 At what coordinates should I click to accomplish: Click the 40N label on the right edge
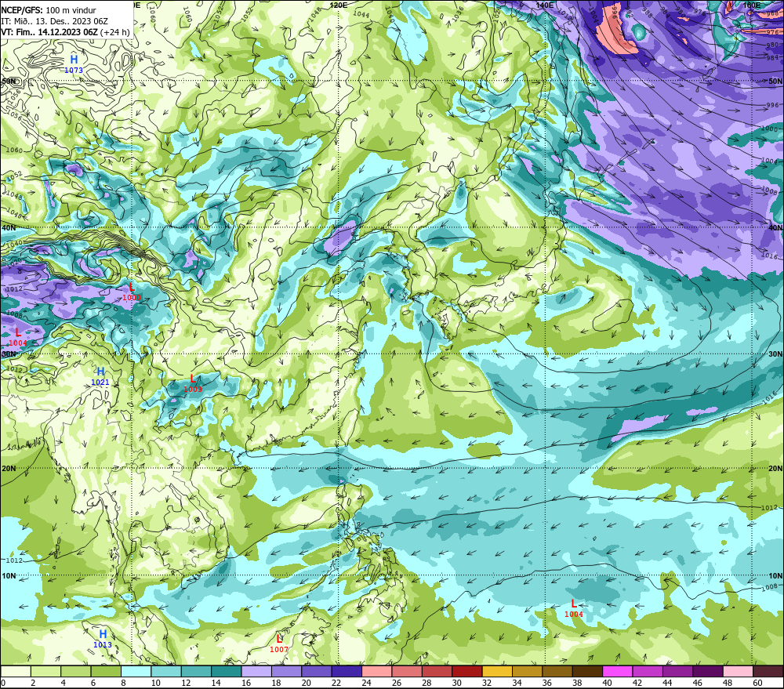(775, 227)
